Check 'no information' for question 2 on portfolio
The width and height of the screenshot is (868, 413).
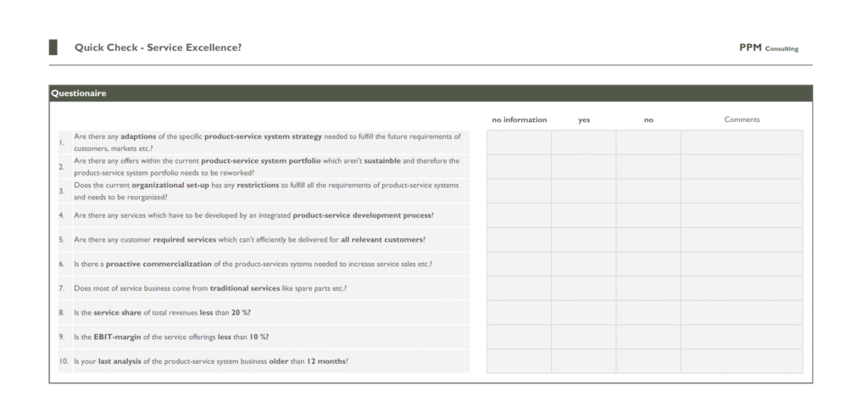coord(519,167)
